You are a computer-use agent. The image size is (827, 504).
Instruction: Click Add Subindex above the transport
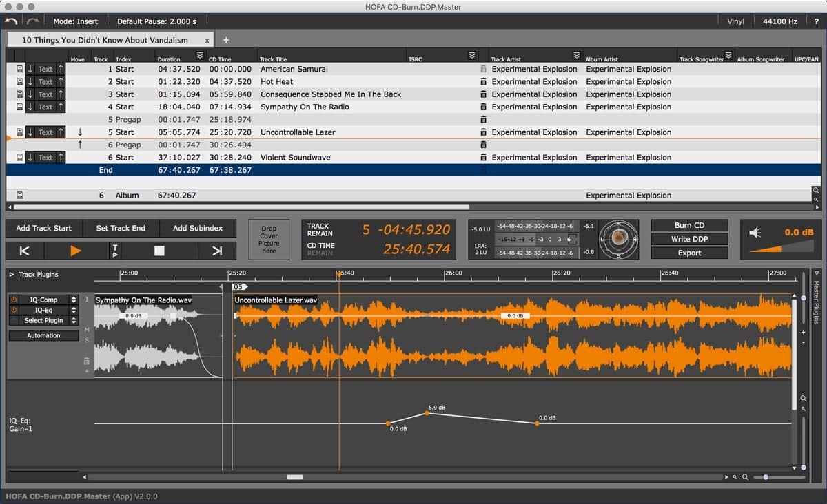pyautogui.click(x=198, y=228)
